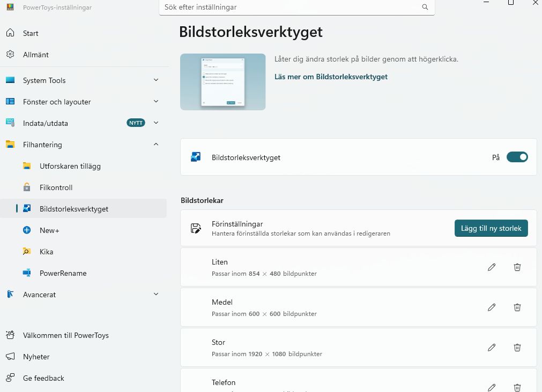Click the System Tools monitor icon
Image resolution: width=542 pixels, height=392 pixels.
pyautogui.click(x=10, y=80)
